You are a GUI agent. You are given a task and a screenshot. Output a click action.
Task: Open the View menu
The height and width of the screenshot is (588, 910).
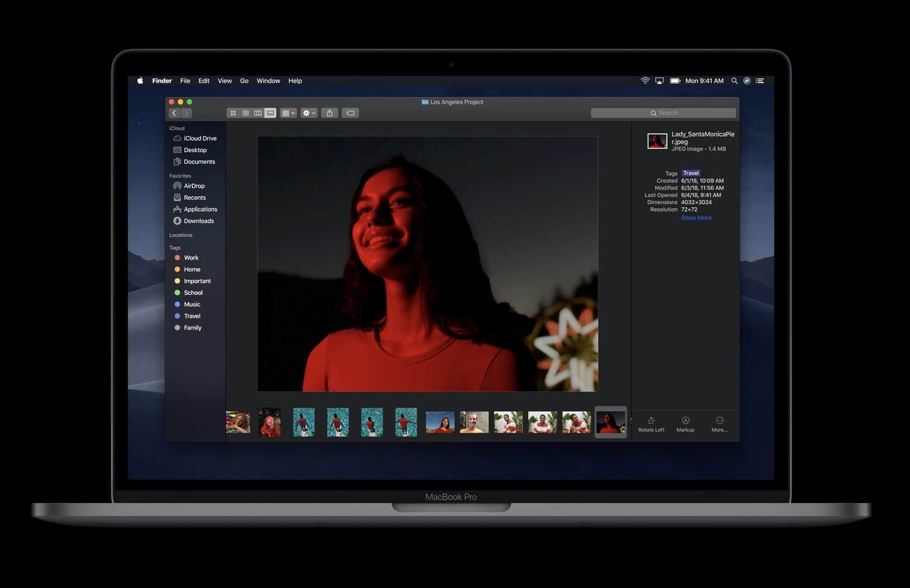(x=225, y=81)
